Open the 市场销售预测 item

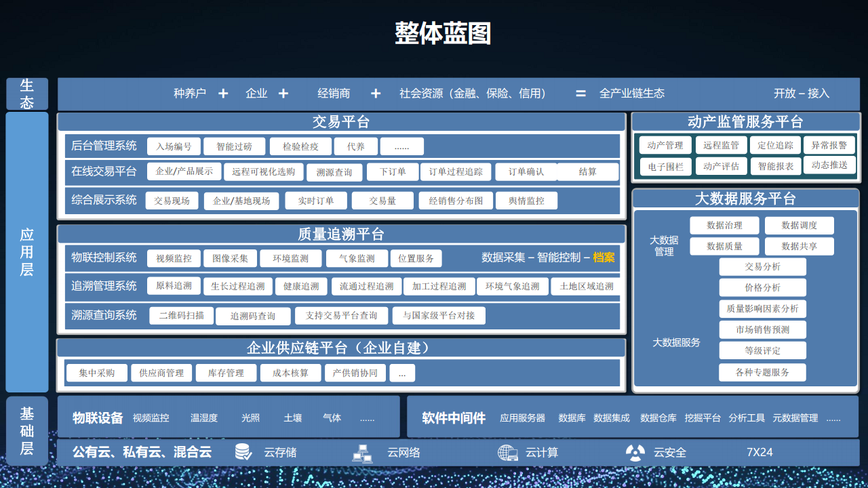click(762, 330)
